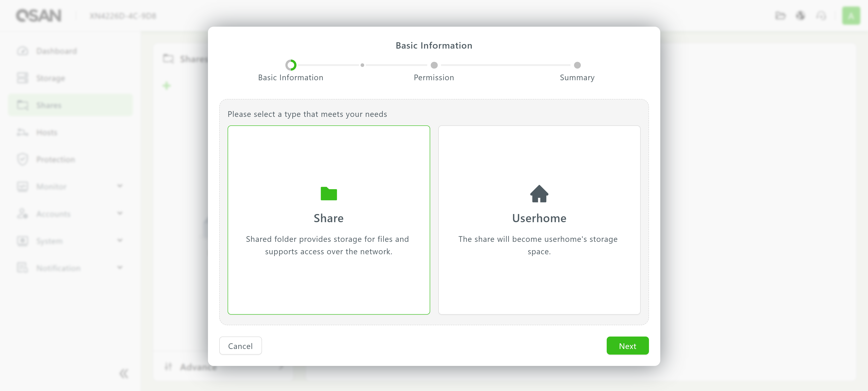Expand the Monitor menu arrow
The height and width of the screenshot is (391, 868).
[x=120, y=186]
